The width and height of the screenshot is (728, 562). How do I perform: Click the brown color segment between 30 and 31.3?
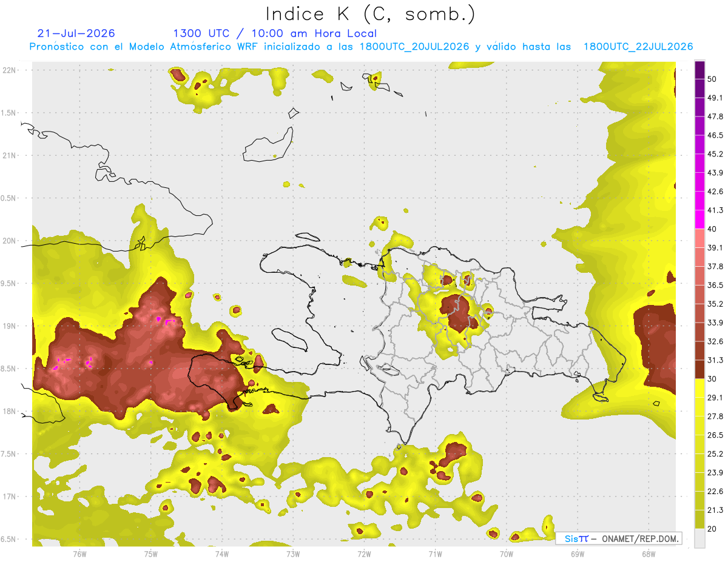tap(699, 369)
